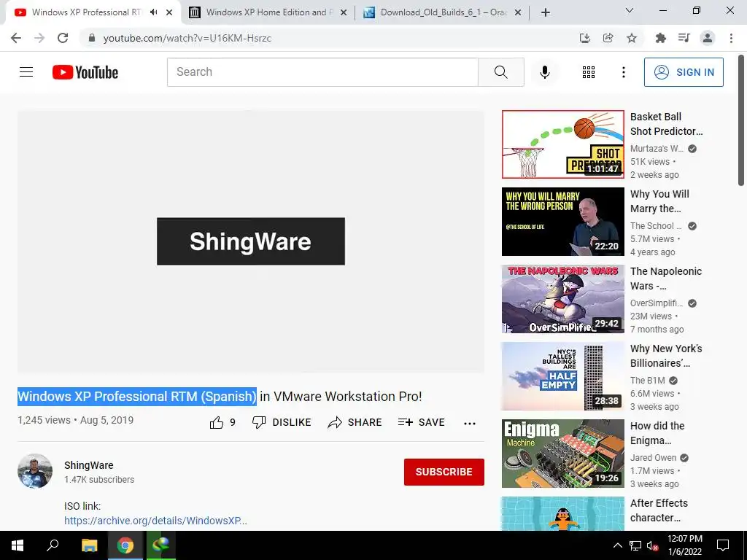The width and height of the screenshot is (747, 560).
Task: Click the share page icon in address bar
Action: 608,38
